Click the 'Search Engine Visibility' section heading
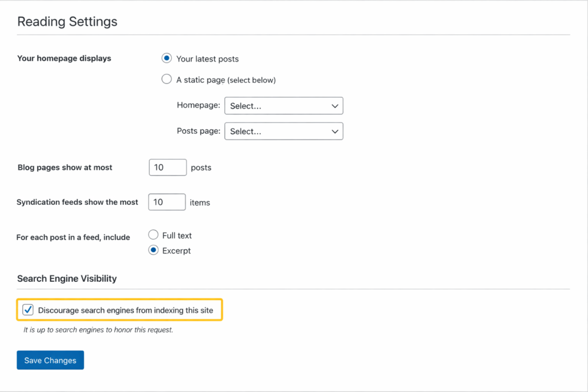588x392 pixels. click(67, 278)
